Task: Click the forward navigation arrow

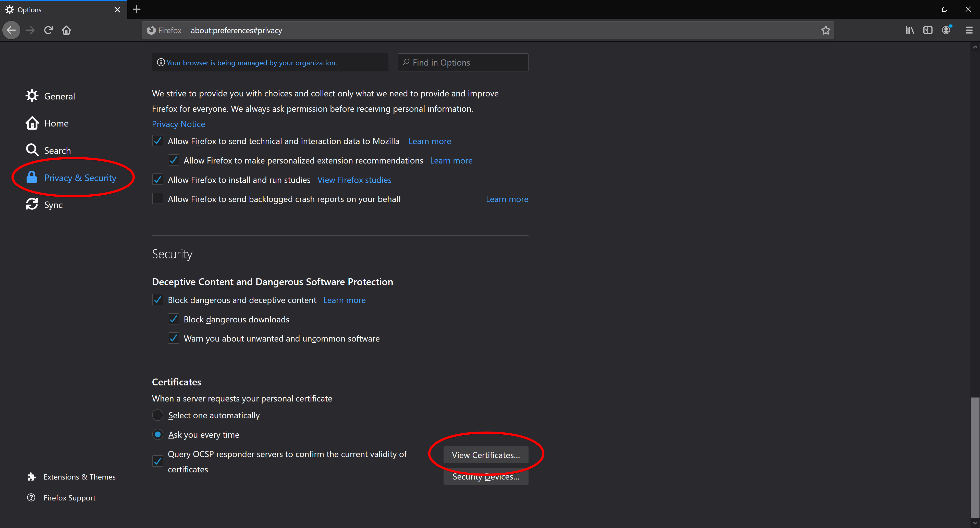Action: coord(30,30)
